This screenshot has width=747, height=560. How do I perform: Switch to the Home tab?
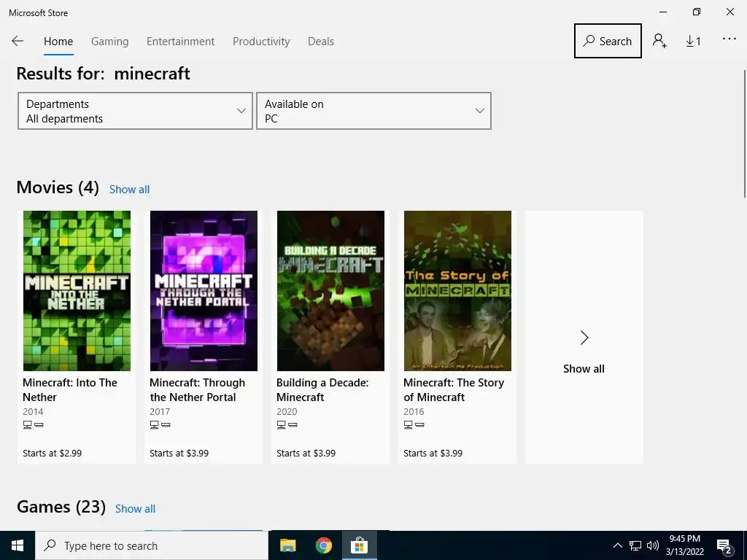pos(58,42)
